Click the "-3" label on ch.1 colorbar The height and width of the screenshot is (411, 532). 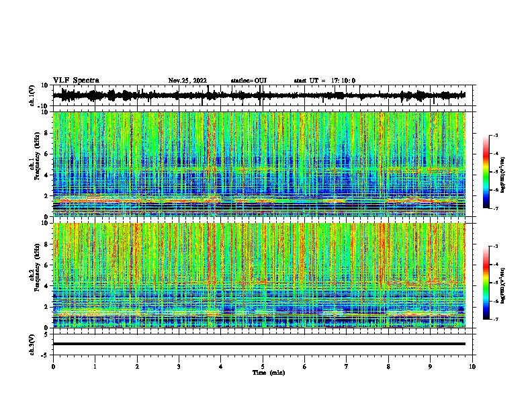click(x=495, y=136)
